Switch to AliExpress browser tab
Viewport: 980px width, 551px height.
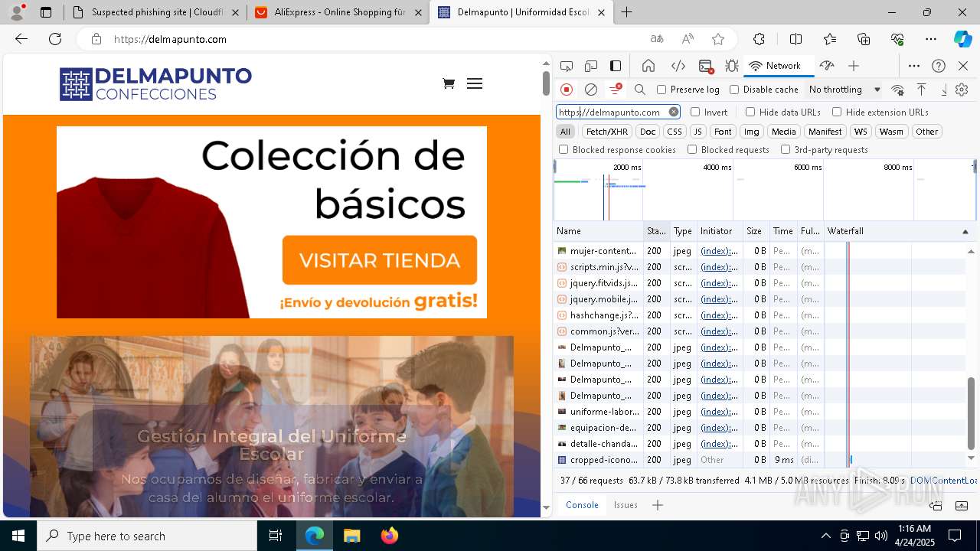pos(338,12)
